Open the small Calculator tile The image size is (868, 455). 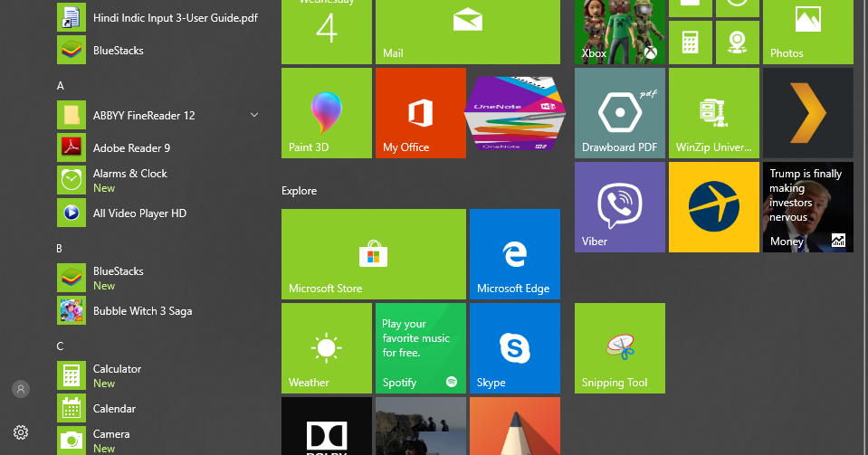point(691,43)
